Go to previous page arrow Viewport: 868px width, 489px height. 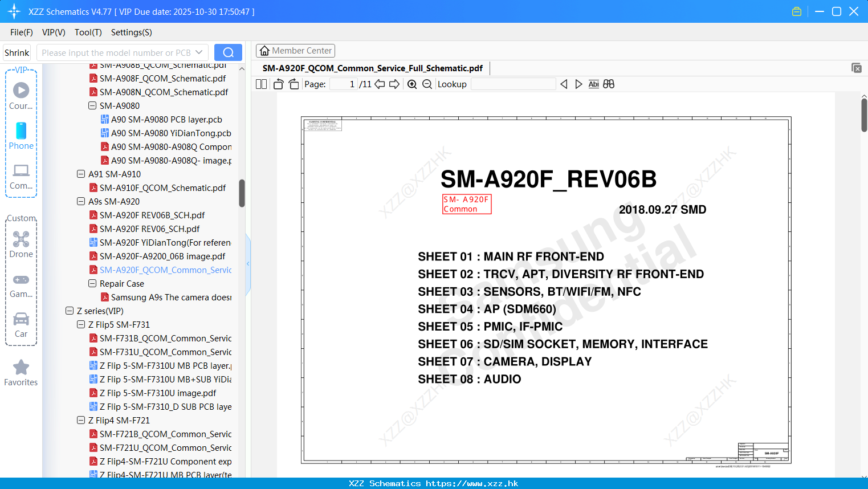tap(380, 84)
